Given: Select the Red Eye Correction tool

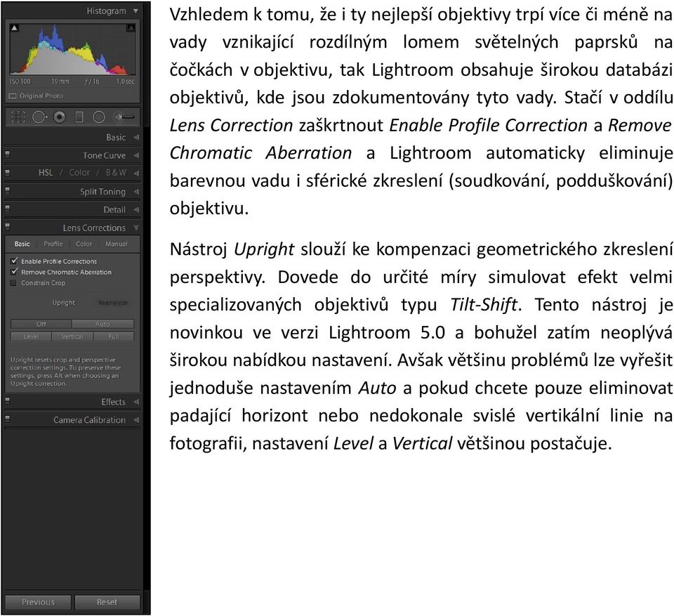Looking at the screenshot, I should point(60,117).
